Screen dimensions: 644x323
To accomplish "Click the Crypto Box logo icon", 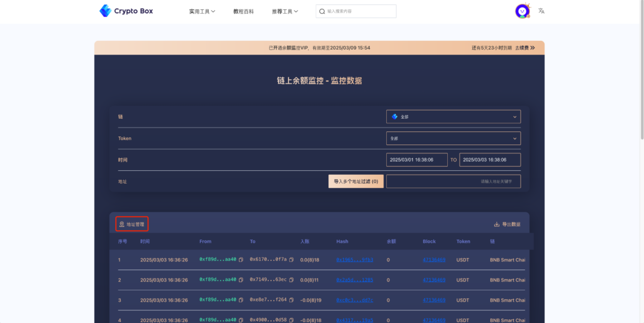I will pos(105,11).
